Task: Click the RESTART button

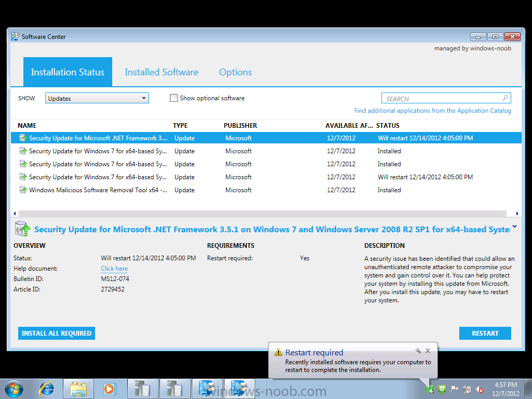Action: 485,333
